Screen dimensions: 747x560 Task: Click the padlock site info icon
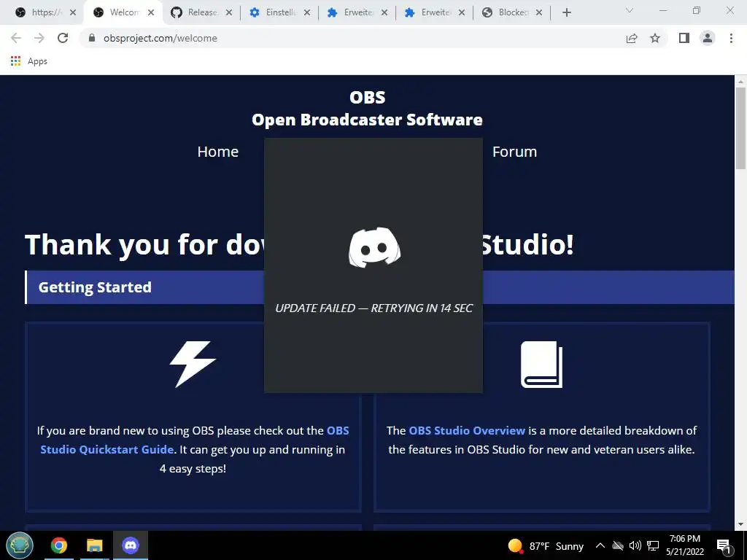92,38
